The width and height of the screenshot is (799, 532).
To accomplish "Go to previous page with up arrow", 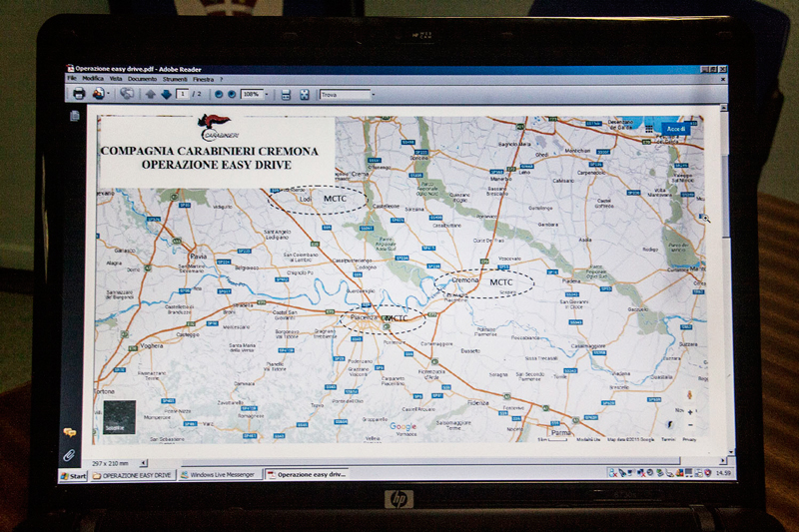I will 150,94.
